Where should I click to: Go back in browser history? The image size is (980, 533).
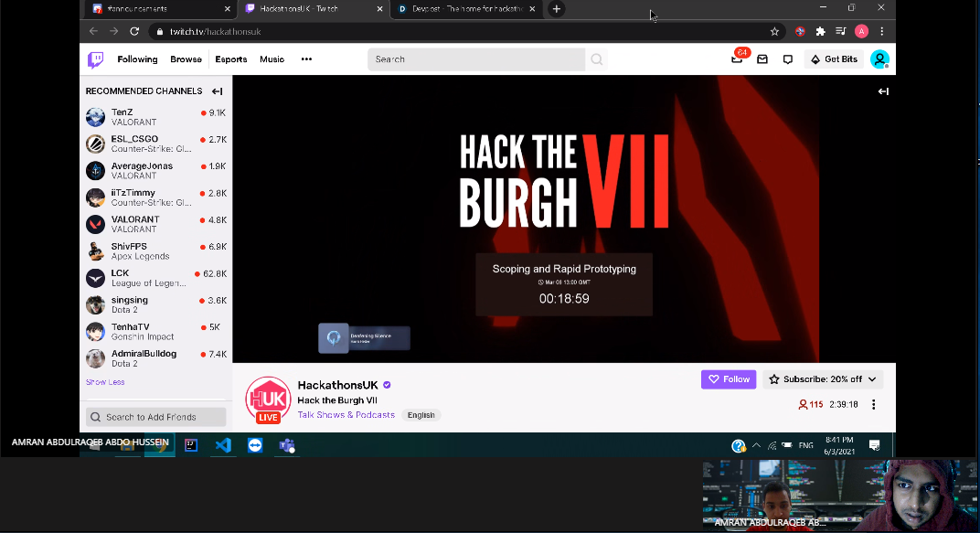point(93,31)
